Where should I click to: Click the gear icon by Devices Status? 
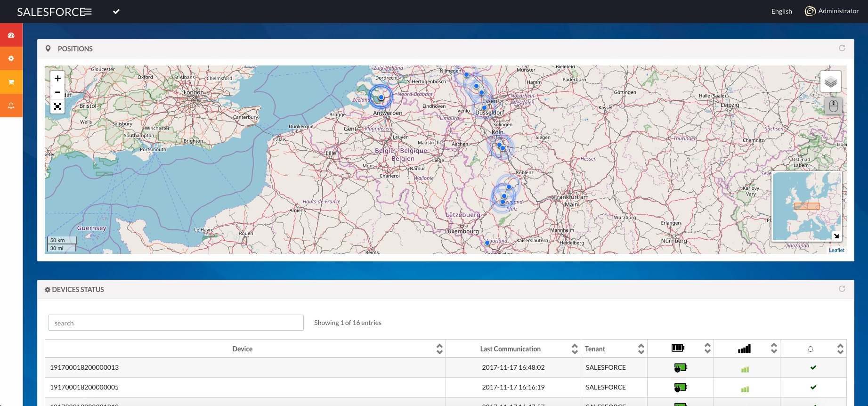48,290
